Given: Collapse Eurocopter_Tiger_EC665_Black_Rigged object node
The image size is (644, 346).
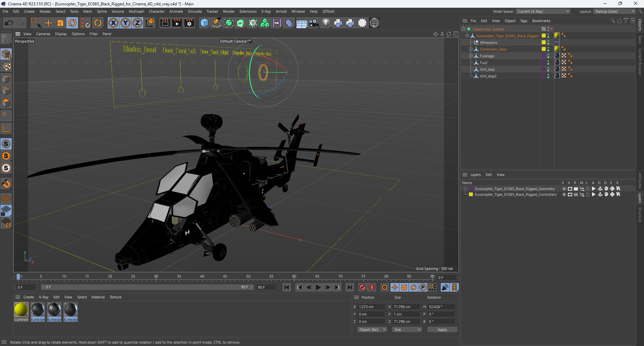Looking at the screenshot, I should coord(467,36).
